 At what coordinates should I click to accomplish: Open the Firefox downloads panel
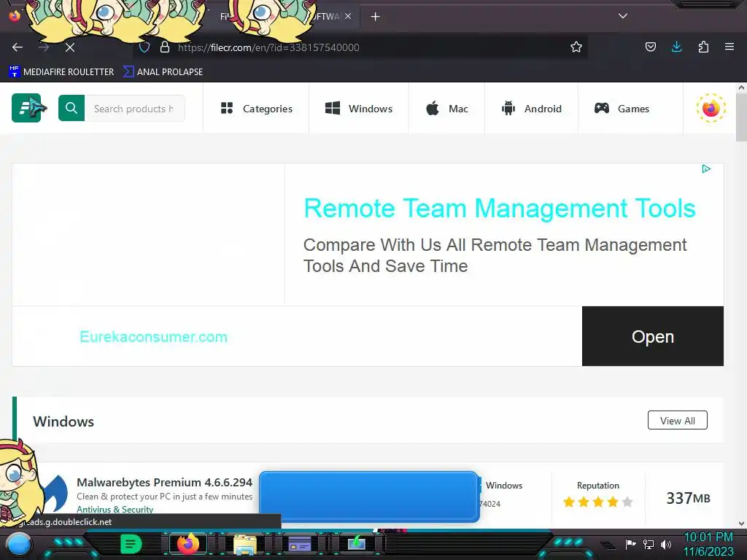676,47
